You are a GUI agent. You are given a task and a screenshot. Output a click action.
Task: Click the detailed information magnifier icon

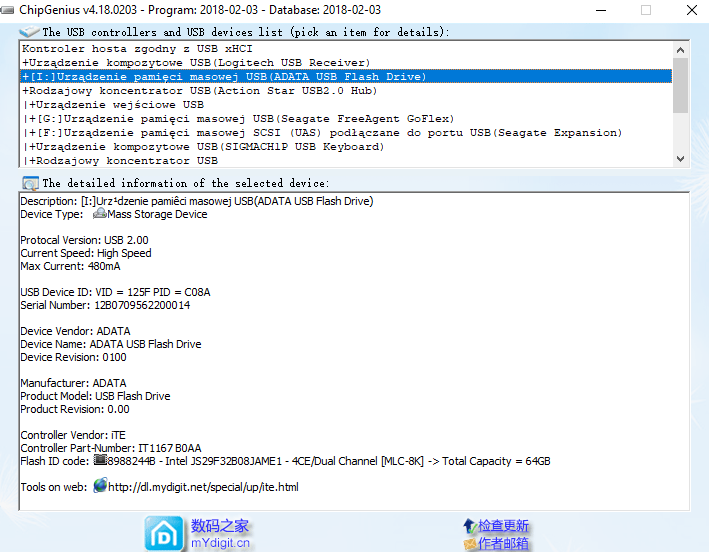[30, 183]
